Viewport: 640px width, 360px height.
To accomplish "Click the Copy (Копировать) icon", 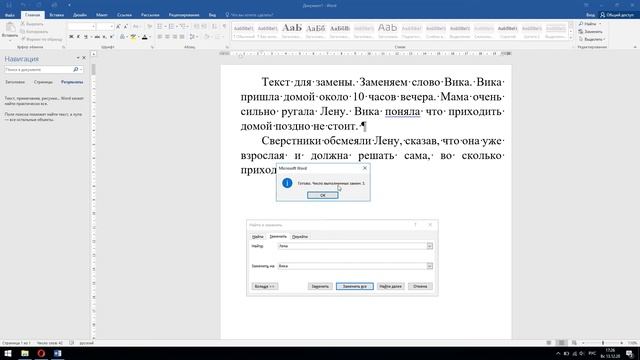I will pyautogui.click(x=23, y=31).
